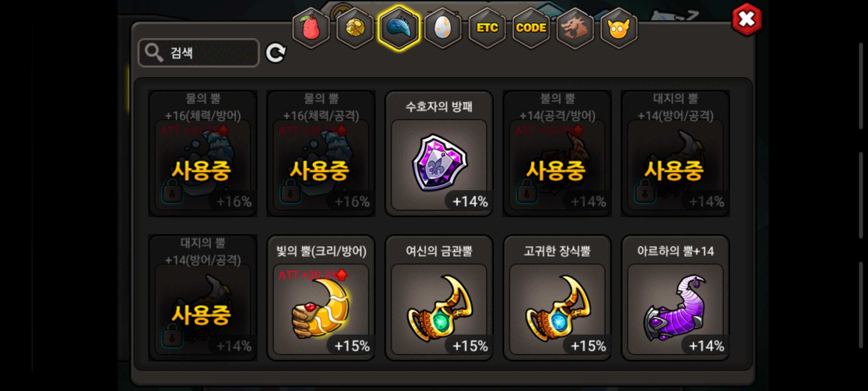The width and height of the screenshot is (868, 391).
Task: Switch to the ETC tab
Action: coord(487,28)
